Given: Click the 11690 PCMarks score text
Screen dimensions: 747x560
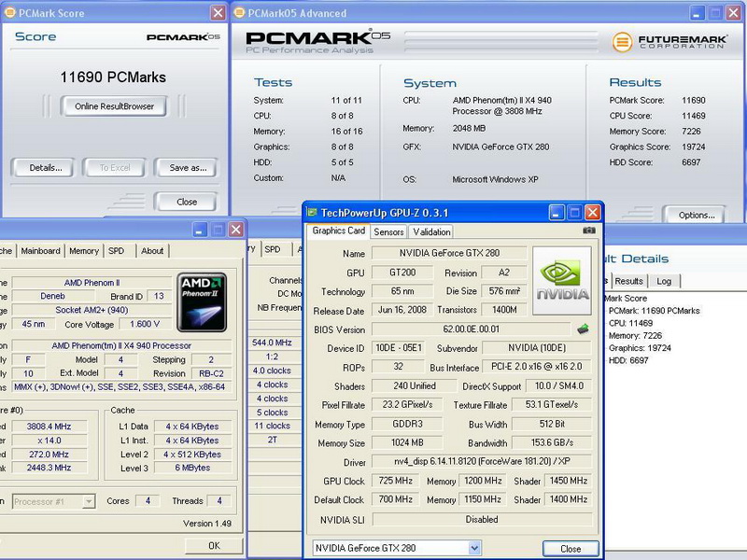Looking at the screenshot, I should tap(113, 77).
